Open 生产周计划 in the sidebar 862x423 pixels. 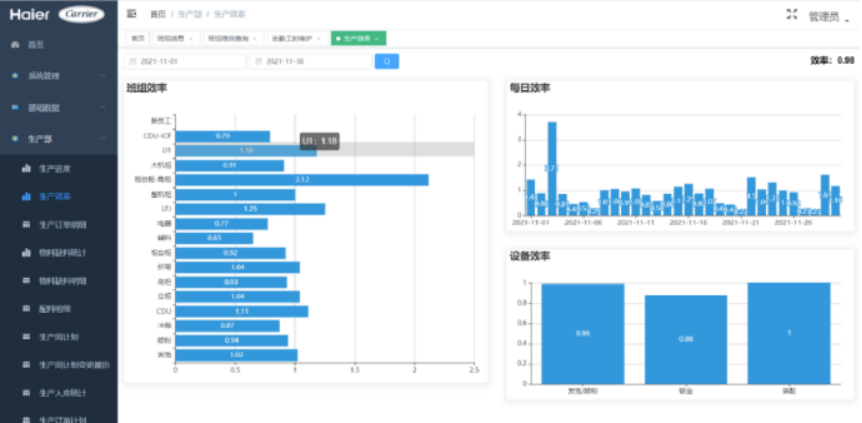tap(57, 337)
